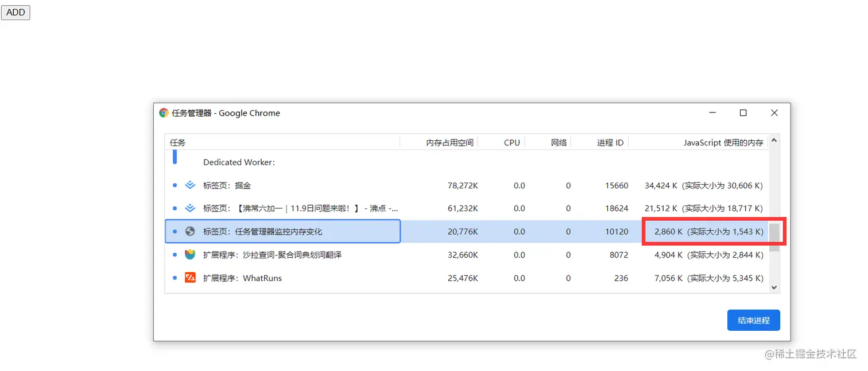Sort by the 网络 column header
The height and width of the screenshot is (371, 868).
[548, 142]
